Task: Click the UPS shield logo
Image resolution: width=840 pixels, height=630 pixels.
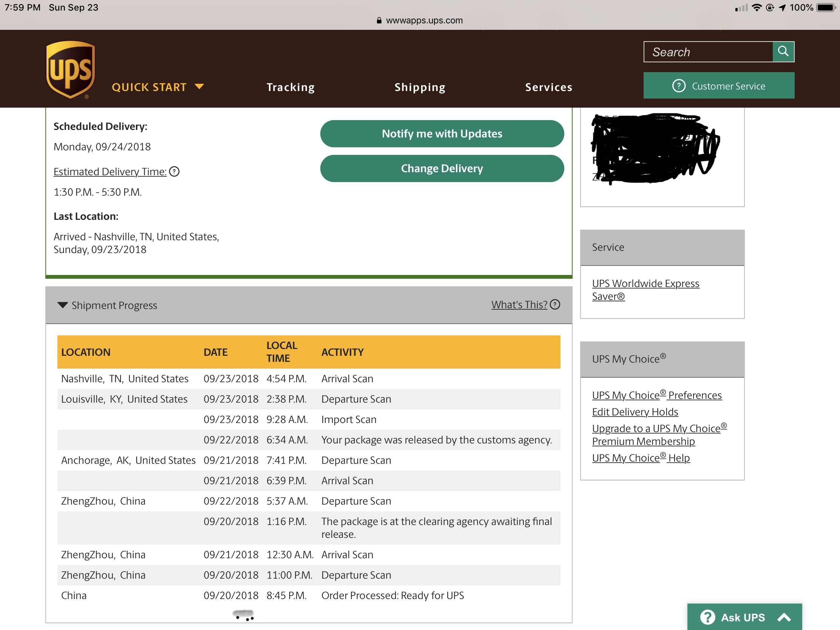Action: tap(70, 70)
